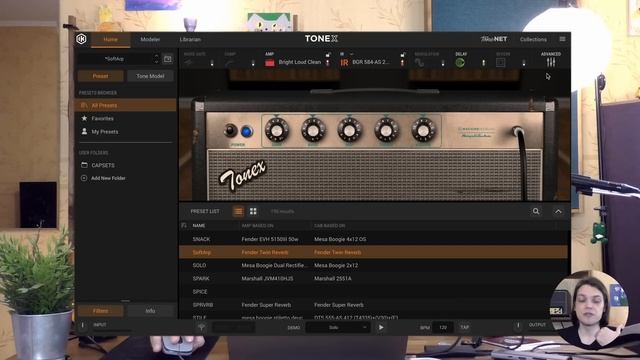The image size is (640, 360).
Task: Click the IK Multimedia logo icon
Action: click(81, 39)
